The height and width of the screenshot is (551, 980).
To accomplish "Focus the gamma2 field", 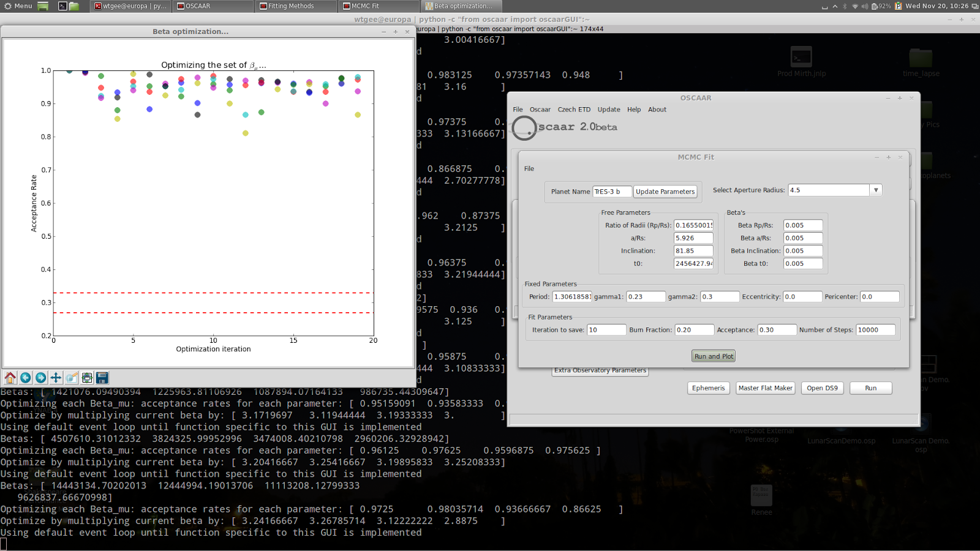I will [x=720, y=297].
